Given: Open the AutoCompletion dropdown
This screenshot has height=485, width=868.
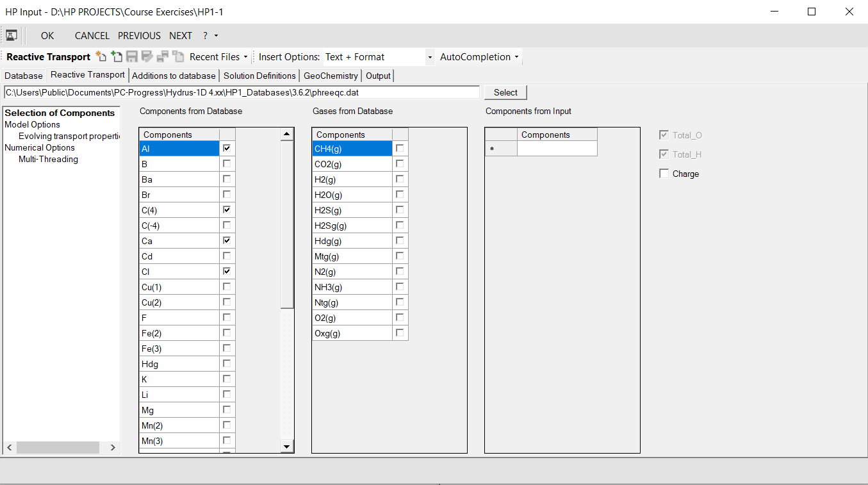Looking at the screenshot, I should [479, 57].
